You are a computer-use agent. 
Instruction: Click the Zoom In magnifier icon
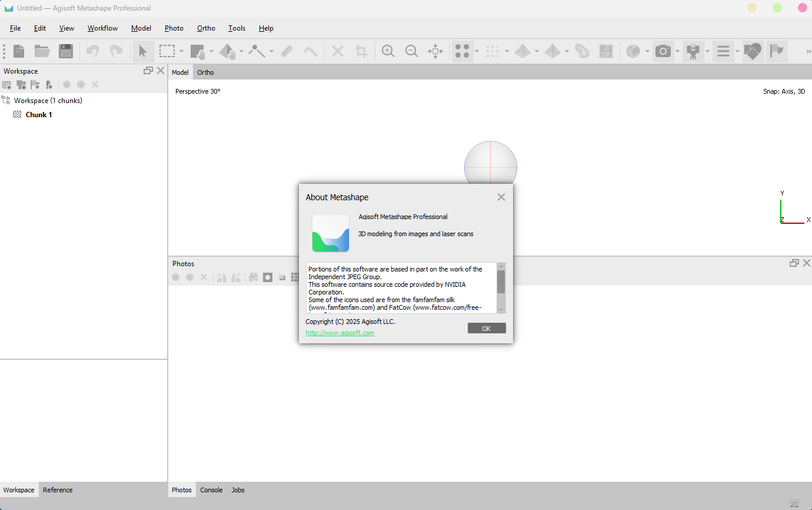(388, 51)
